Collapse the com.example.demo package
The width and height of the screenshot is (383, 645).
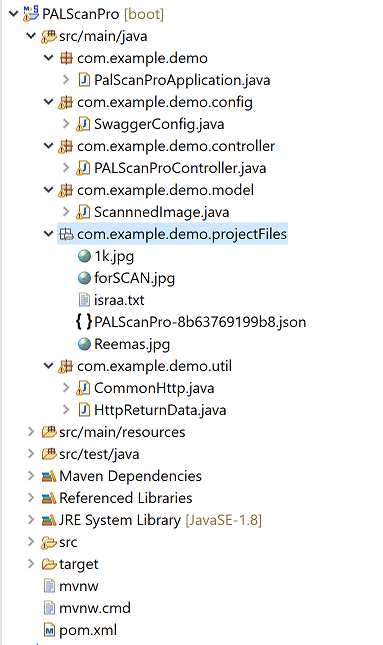click(49, 58)
